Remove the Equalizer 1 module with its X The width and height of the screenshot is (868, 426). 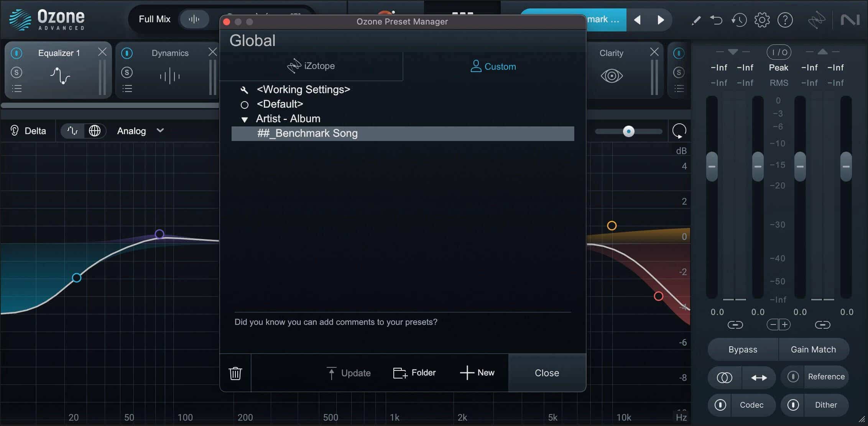click(102, 52)
